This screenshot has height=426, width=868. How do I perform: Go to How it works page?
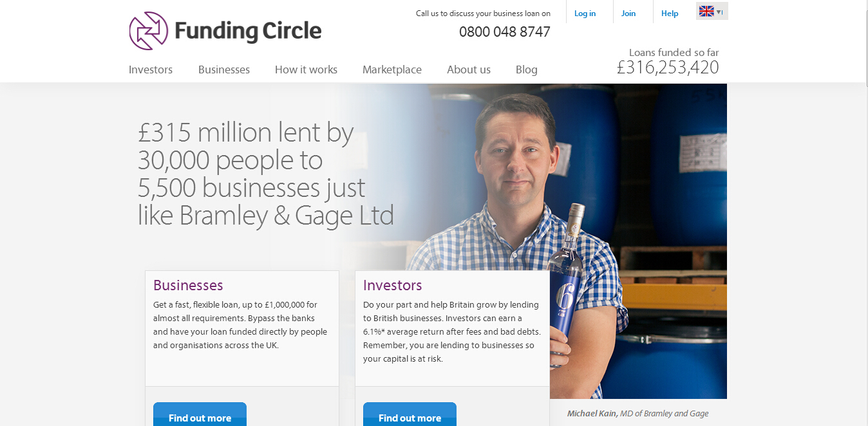(306, 69)
